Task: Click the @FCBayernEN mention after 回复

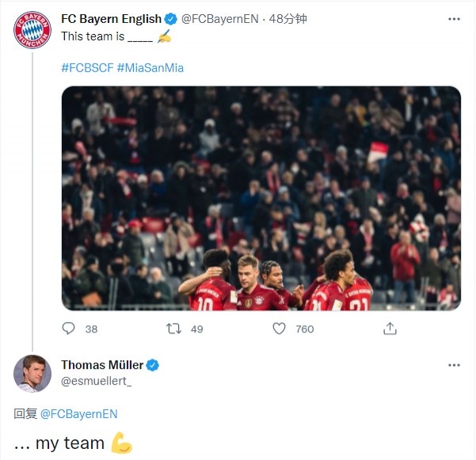Action: click(79, 414)
